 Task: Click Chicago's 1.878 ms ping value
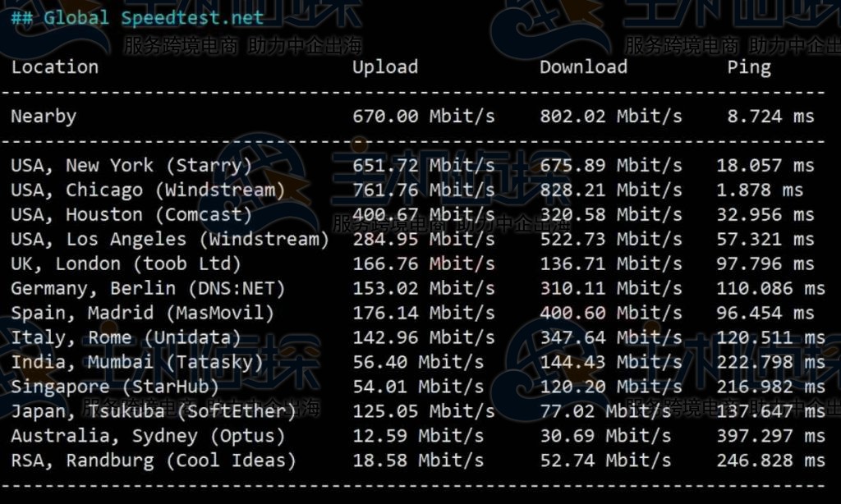tap(760, 190)
